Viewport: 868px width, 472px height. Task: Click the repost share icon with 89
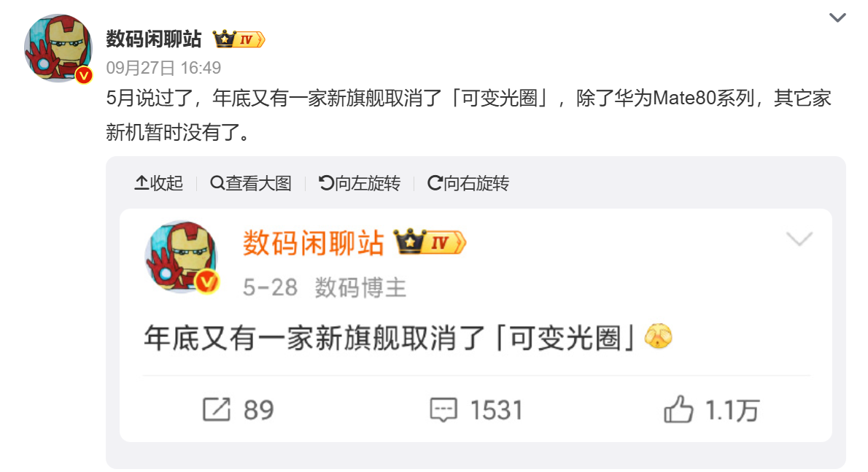pyautogui.click(x=217, y=410)
